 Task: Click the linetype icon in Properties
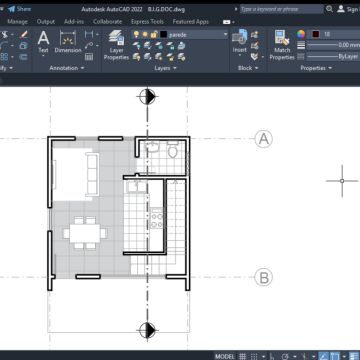click(x=301, y=56)
